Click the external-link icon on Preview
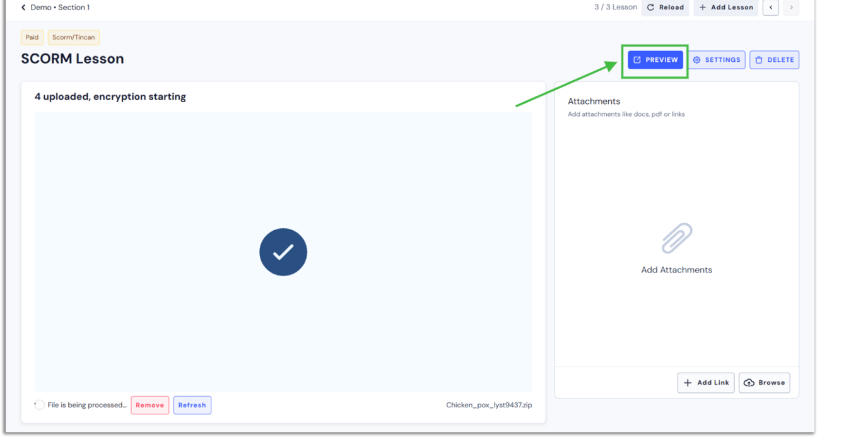This screenshot has width=868, height=437. [x=638, y=59]
